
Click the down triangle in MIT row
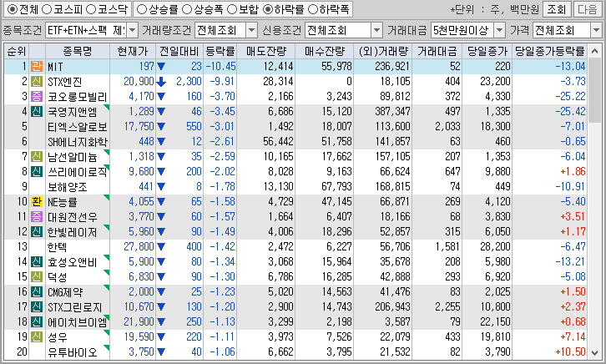click(161, 67)
